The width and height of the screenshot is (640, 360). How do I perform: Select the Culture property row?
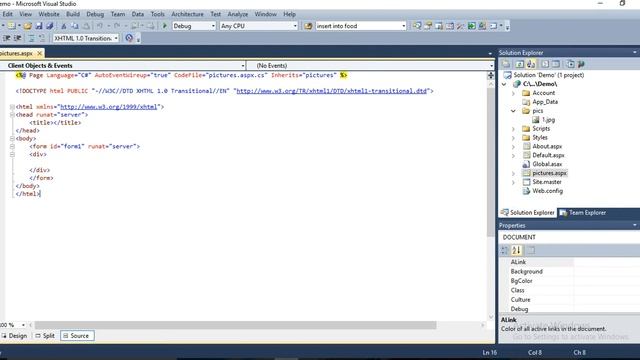(x=569, y=300)
